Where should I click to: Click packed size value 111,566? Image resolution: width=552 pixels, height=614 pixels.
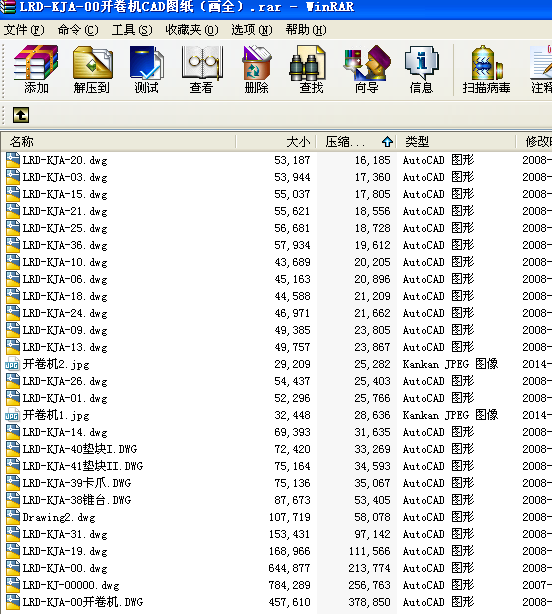pyautogui.click(x=369, y=551)
